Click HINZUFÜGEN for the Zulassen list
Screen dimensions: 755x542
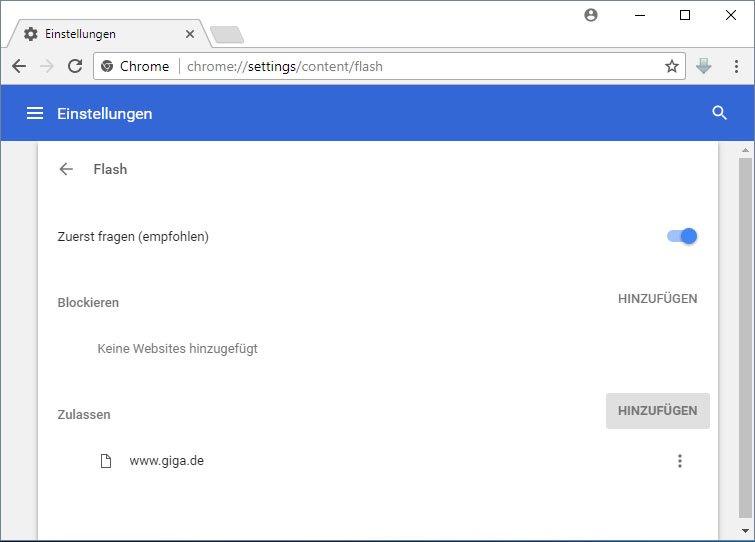tap(657, 411)
